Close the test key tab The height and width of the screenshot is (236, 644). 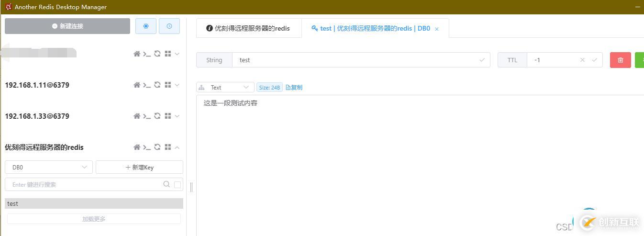437,29
